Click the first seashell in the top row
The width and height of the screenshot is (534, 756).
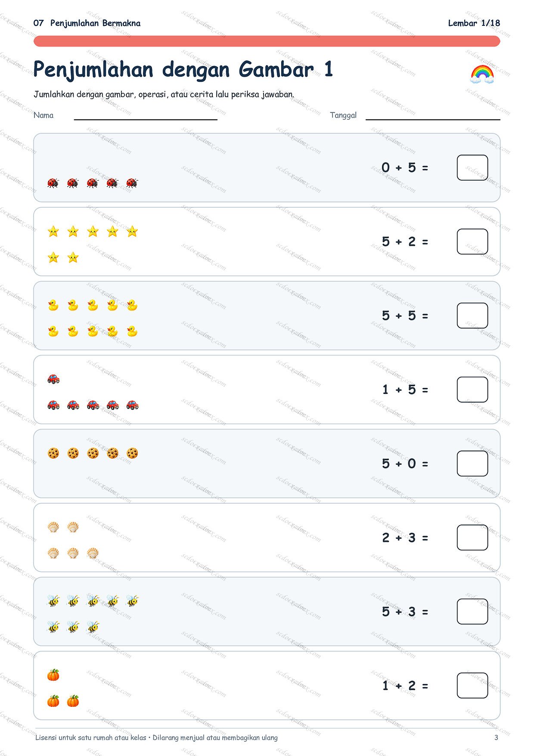pos(53,527)
